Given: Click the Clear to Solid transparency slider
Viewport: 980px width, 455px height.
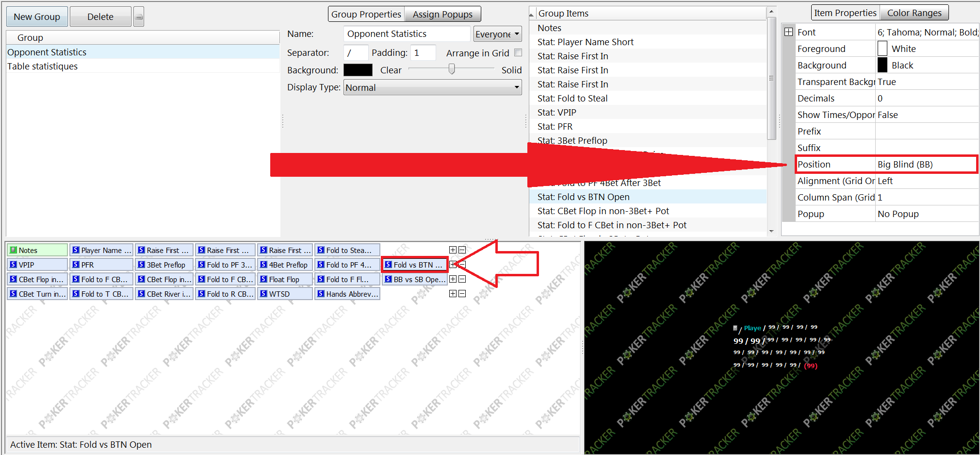Looking at the screenshot, I should click(x=452, y=69).
